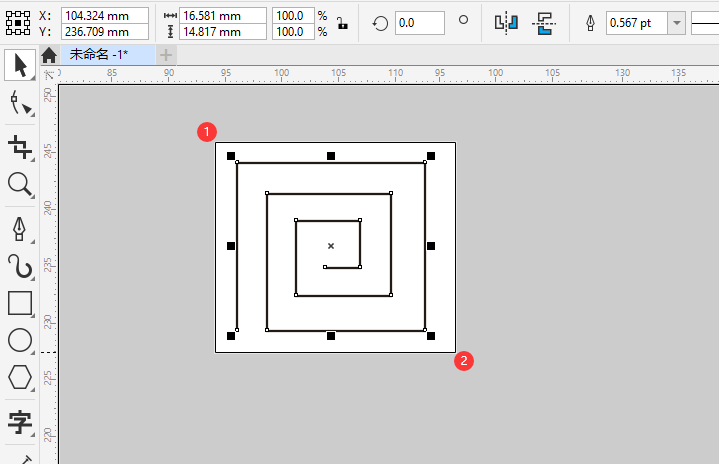719x464 pixels.
Task: Click the top-left selection handle
Action: pyautogui.click(x=231, y=156)
